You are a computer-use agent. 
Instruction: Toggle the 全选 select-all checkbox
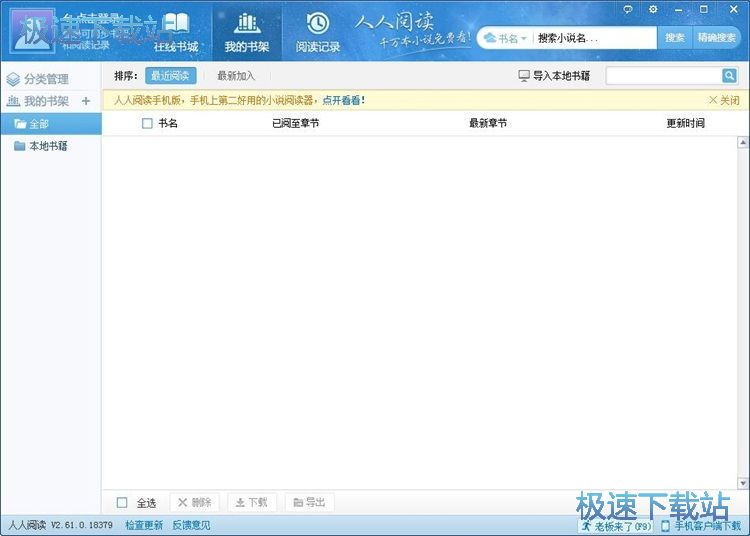122,503
